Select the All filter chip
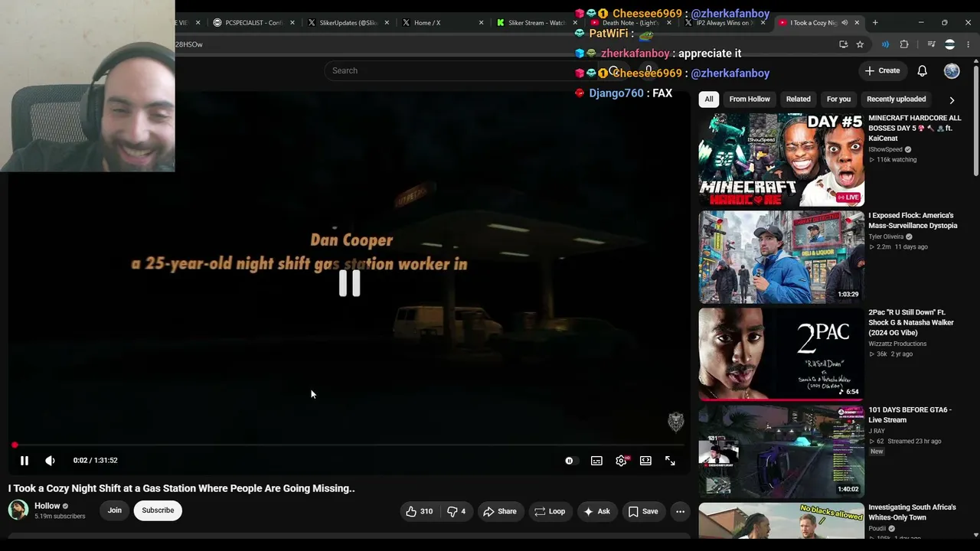Image resolution: width=980 pixels, height=551 pixels. 709,99
